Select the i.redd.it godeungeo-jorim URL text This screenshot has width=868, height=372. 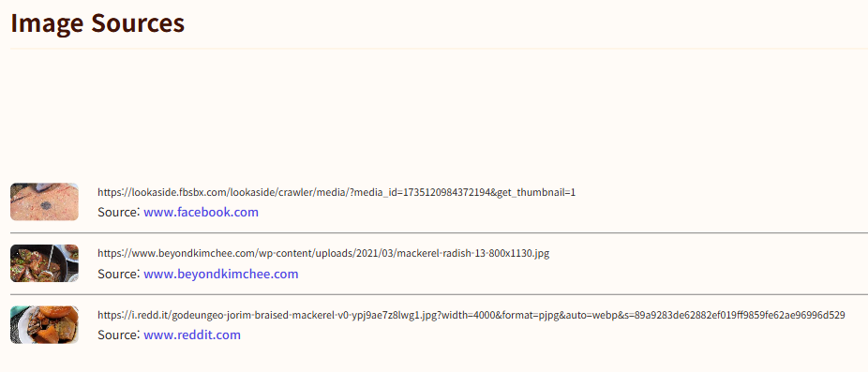coord(471,315)
